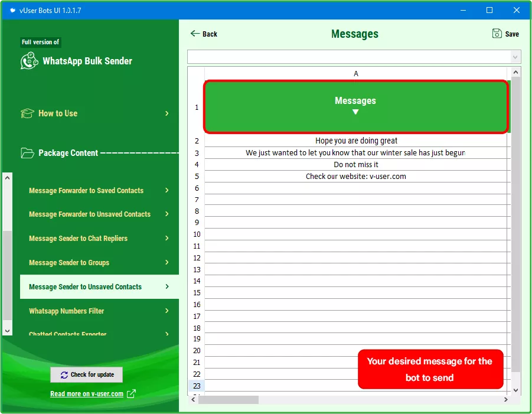Screen dimensions: 532x414
Task: Open Message Sender to Chat Repliers item
Action: (x=78, y=239)
